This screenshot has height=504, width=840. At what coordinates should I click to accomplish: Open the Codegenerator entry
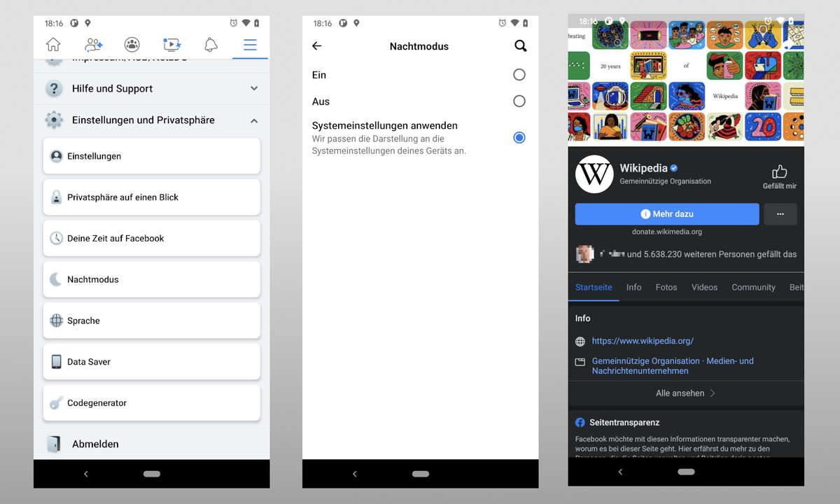click(152, 403)
